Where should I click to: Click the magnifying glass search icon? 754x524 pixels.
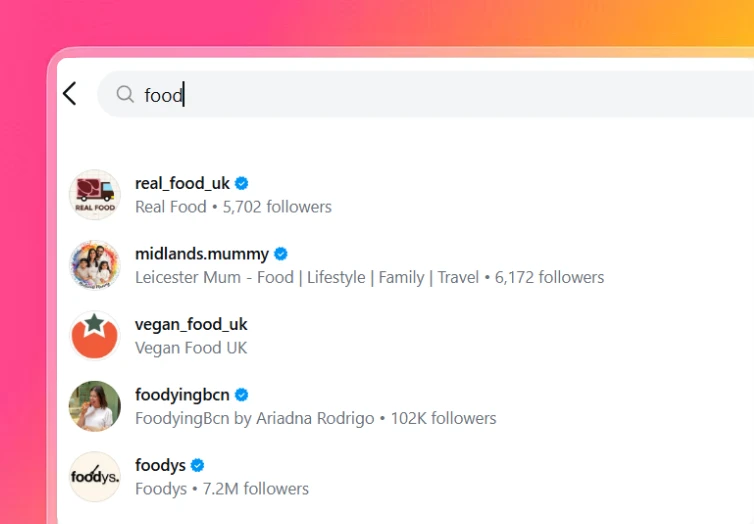[125, 94]
